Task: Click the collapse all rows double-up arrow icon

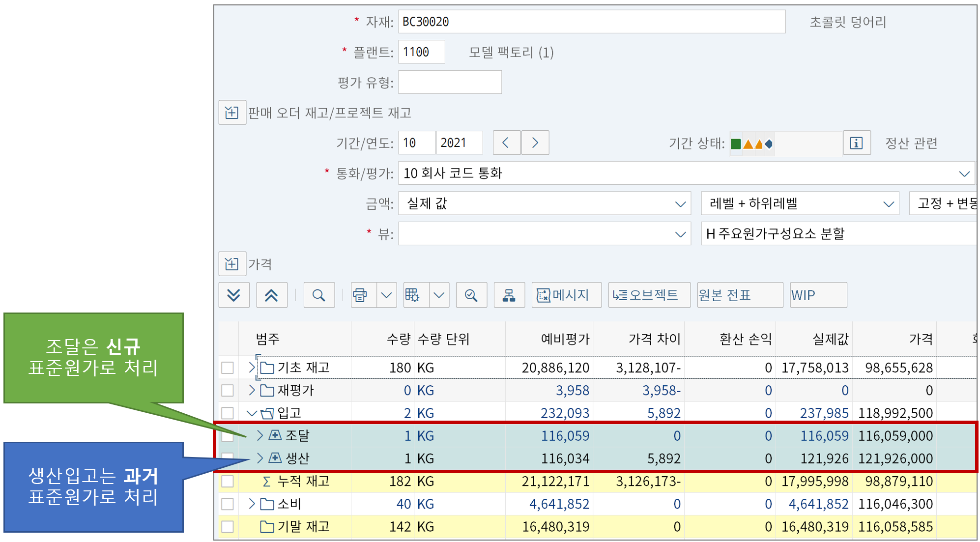Action: pyautogui.click(x=271, y=295)
